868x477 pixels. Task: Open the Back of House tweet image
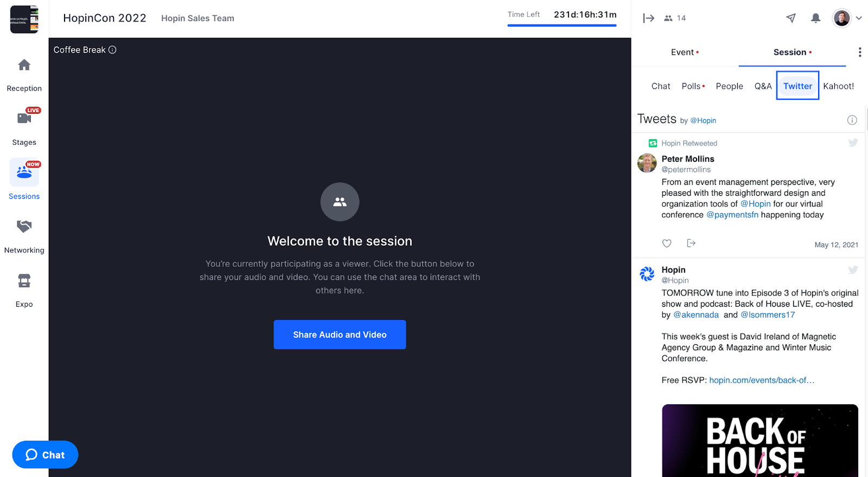pos(760,441)
